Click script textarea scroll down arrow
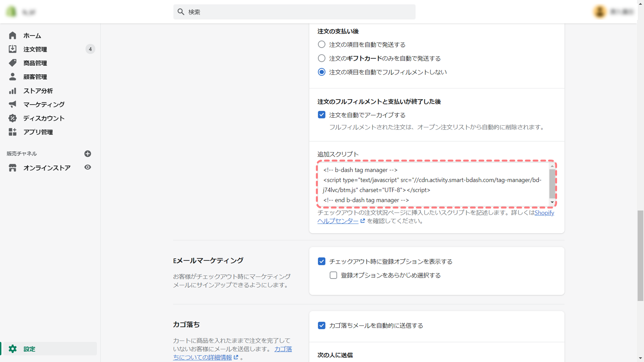The image size is (644, 362). [552, 202]
